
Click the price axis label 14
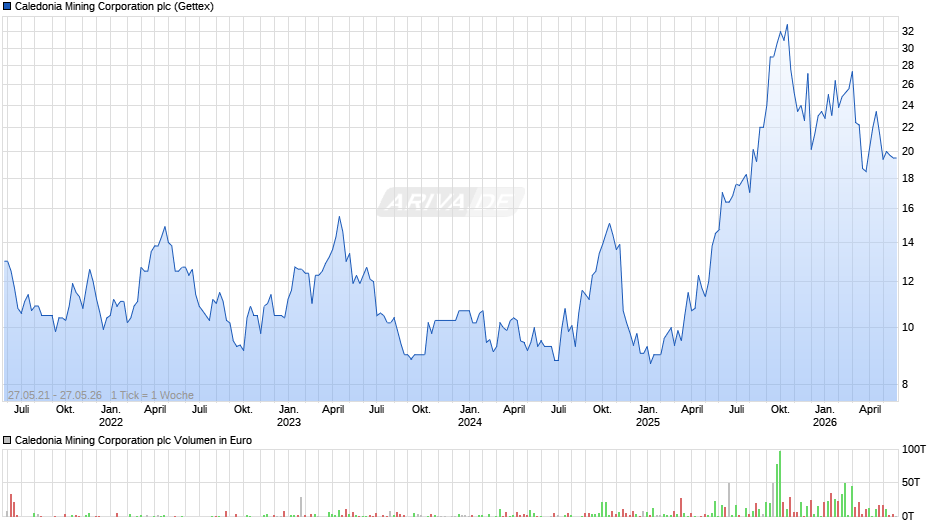[908, 242]
